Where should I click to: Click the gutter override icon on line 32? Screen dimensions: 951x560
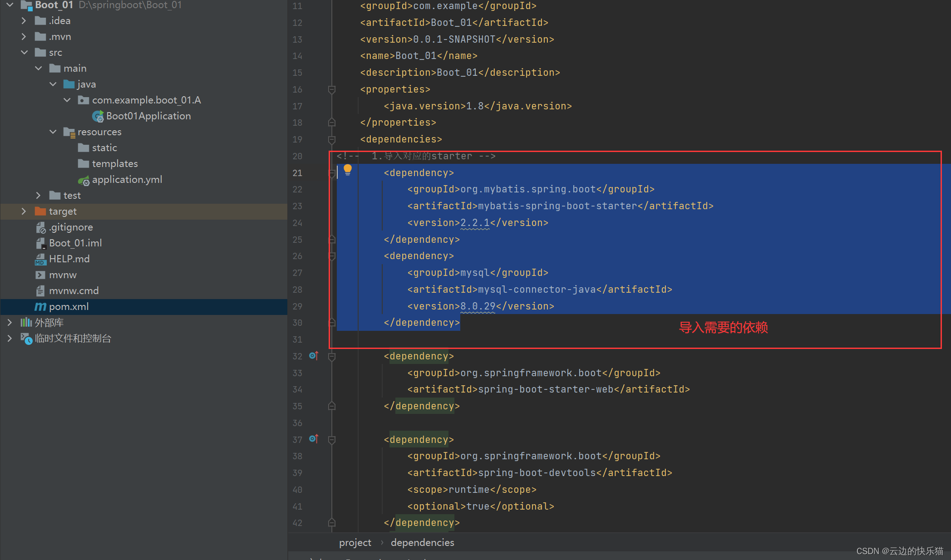pyautogui.click(x=313, y=356)
